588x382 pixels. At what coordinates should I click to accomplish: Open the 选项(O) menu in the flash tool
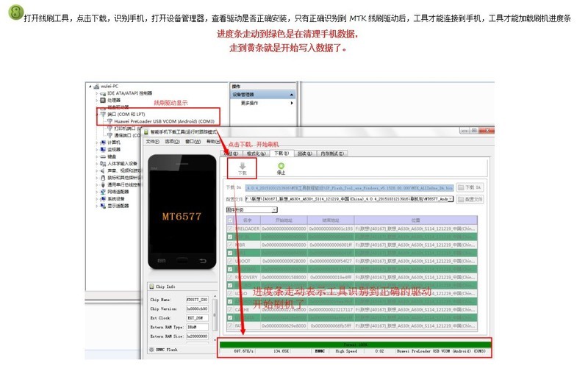(173, 142)
